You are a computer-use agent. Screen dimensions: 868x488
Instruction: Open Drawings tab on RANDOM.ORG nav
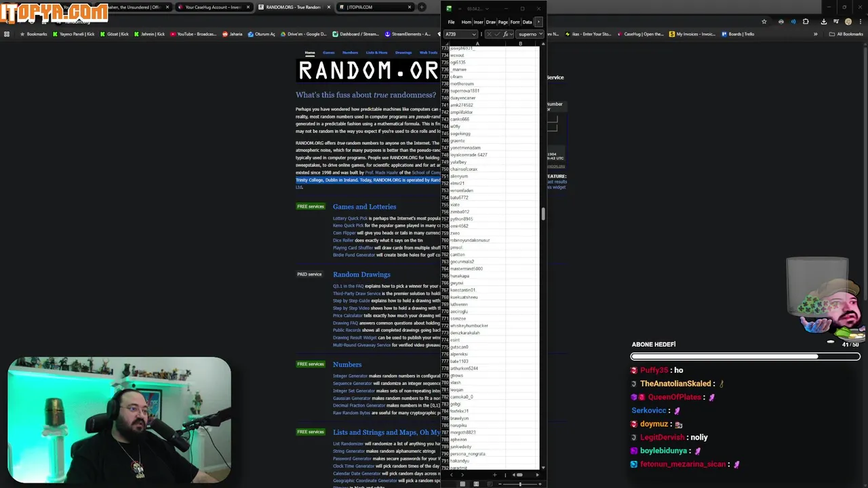[403, 52]
